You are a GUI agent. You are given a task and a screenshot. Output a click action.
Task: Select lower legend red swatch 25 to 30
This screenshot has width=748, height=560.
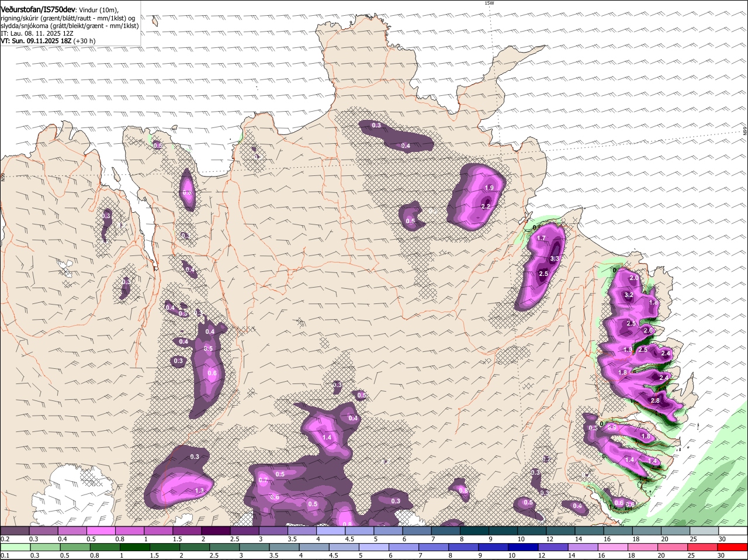pos(704,547)
